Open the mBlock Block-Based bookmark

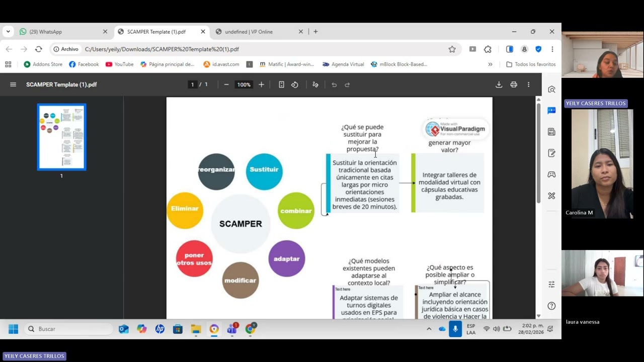coord(398,64)
